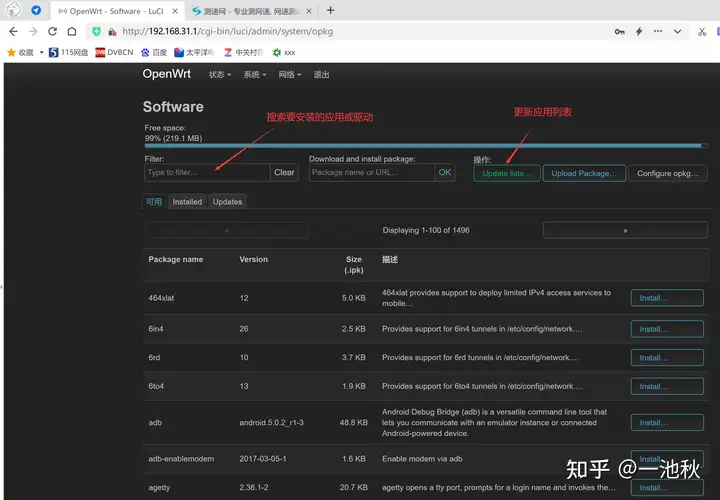The height and width of the screenshot is (500, 720).
Task: Click the insecure lock icon in address bar
Action: (x=112, y=32)
